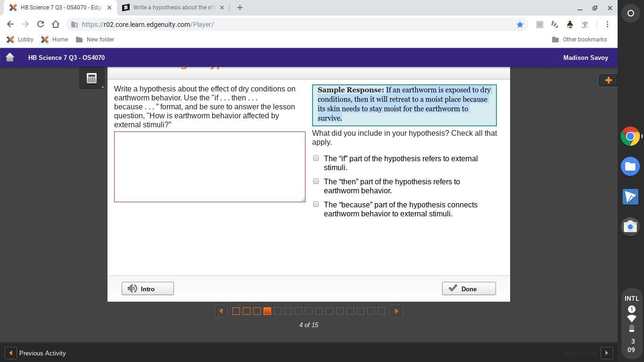Reload the current page
644x362 pixels.
click(41, 25)
